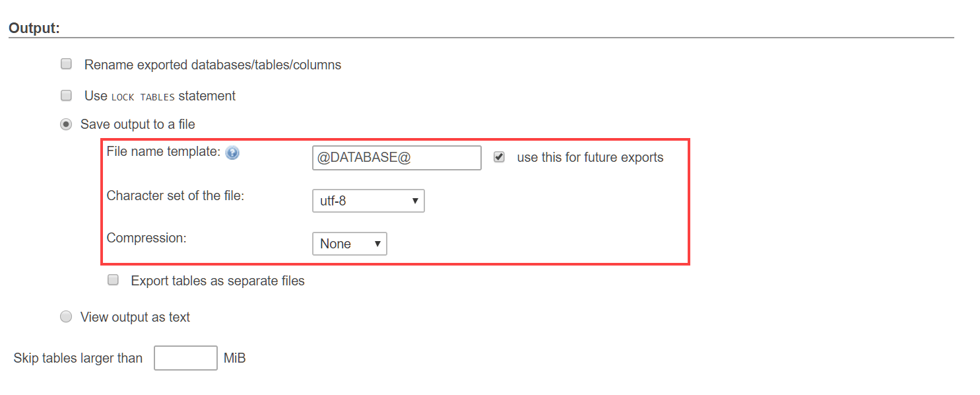Tick the Use LOCK TABLES statement checkbox
Viewport: 980px width, 395px height.
(66, 95)
